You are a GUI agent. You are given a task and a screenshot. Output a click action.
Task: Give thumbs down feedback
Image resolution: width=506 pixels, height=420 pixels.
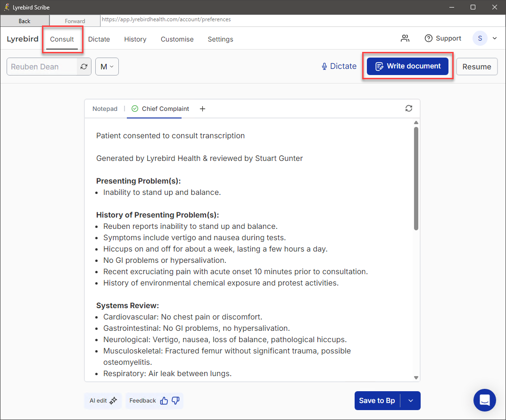click(x=175, y=401)
